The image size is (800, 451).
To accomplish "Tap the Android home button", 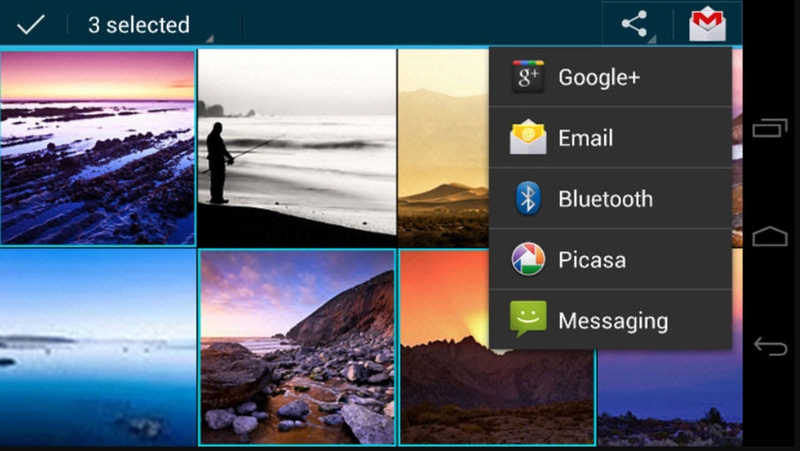I will [x=770, y=237].
